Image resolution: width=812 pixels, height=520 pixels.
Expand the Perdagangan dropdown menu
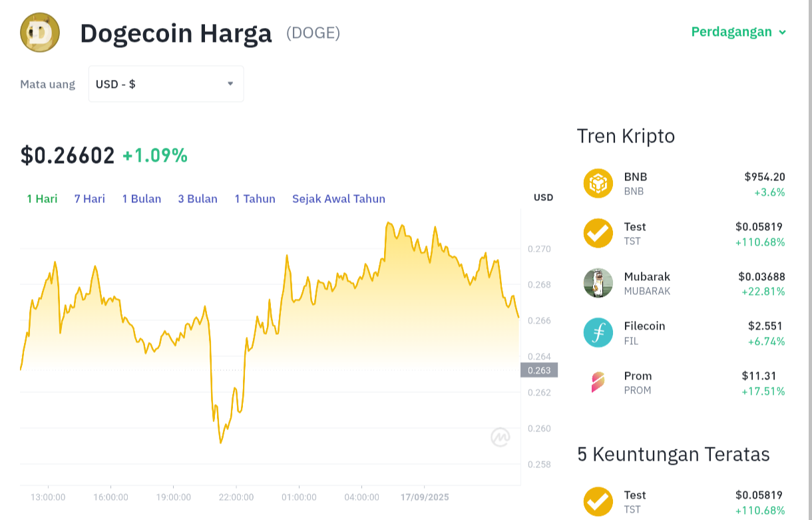click(x=739, y=31)
